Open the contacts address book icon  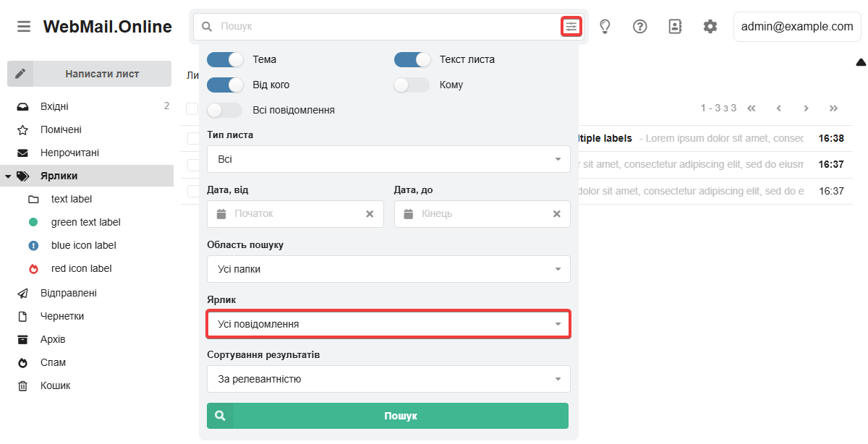tap(675, 27)
